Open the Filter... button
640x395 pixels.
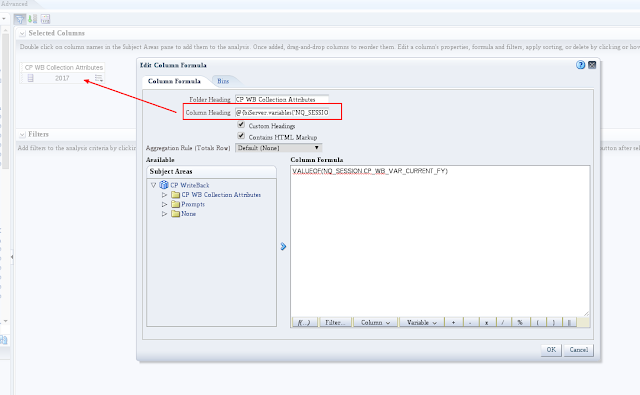click(335, 322)
